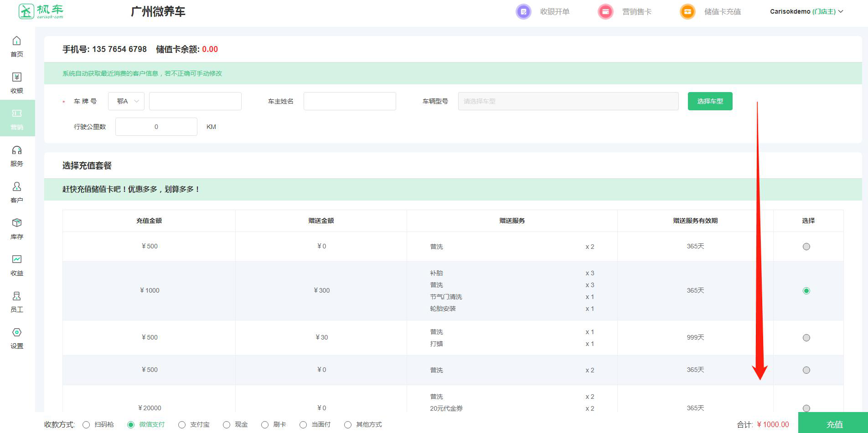This screenshot has width=868, height=433.
Task: Click the ￥1000.00 total amount
Action: click(773, 424)
